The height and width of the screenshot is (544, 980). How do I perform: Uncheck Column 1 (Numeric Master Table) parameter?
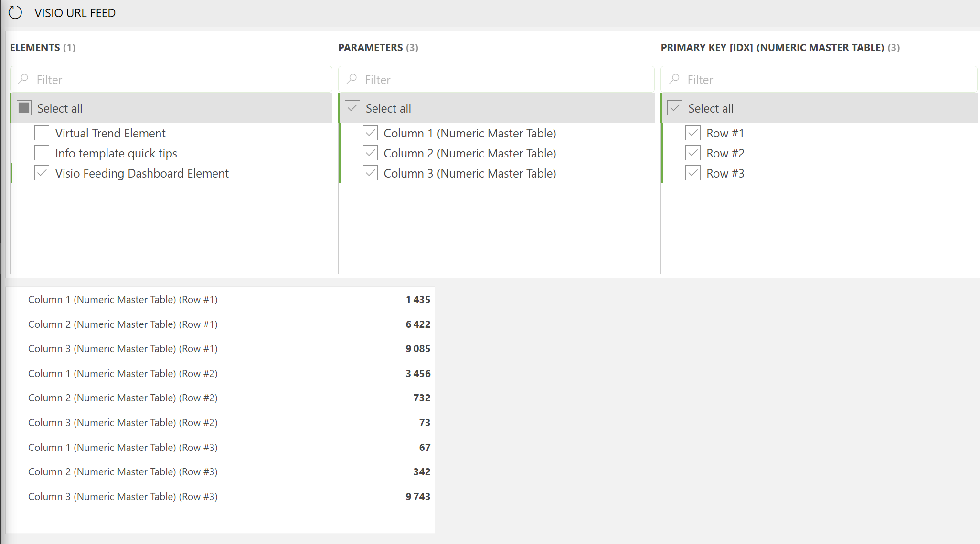point(370,133)
